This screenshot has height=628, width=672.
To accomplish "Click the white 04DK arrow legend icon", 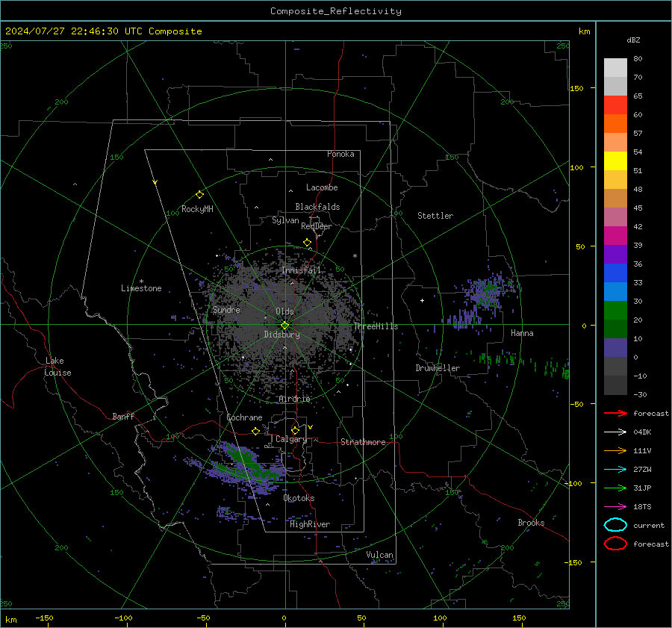I will [615, 432].
